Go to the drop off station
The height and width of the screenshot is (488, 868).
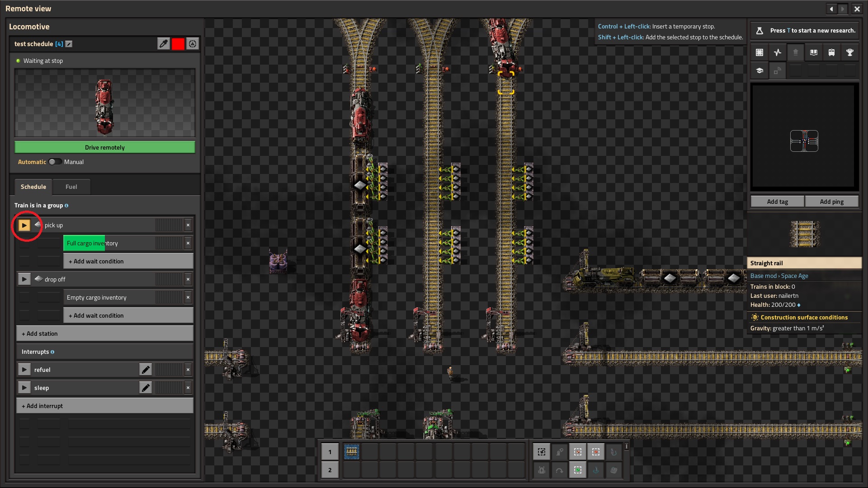[24, 279]
